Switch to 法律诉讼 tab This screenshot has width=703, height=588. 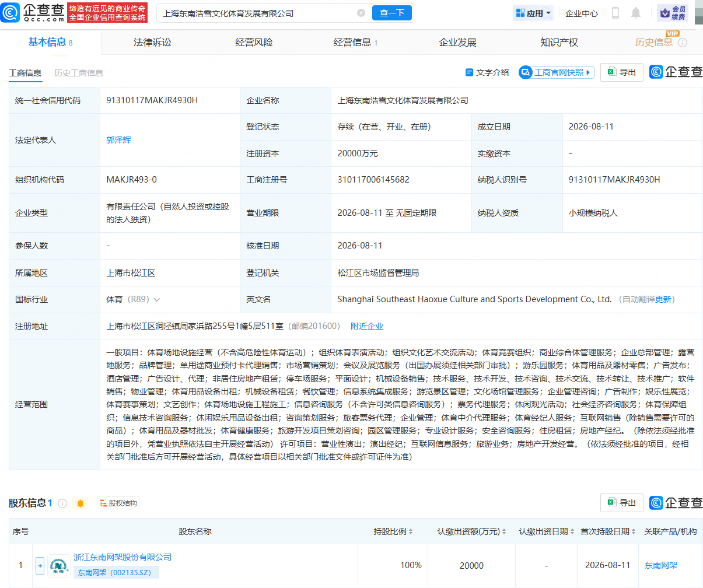[152, 42]
